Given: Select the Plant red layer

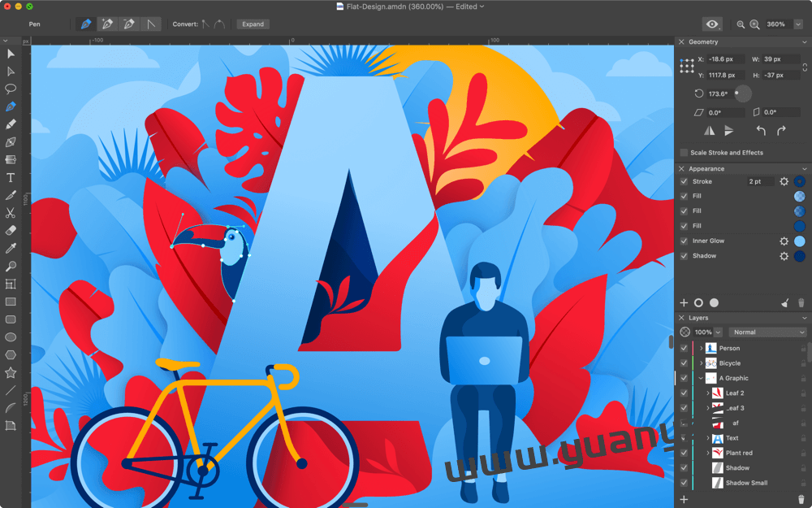Looking at the screenshot, I should point(739,453).
